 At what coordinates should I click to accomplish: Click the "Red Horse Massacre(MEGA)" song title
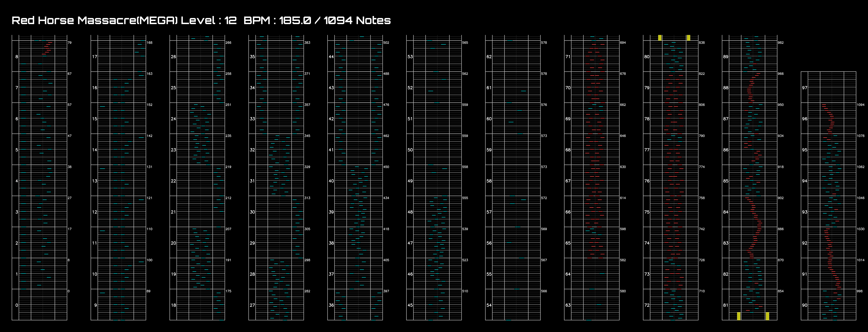coord(95,21)
